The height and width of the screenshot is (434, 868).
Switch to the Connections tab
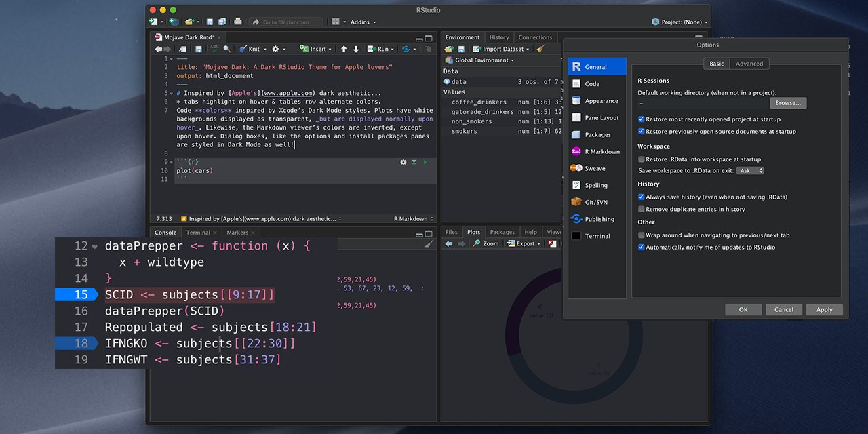535,37
